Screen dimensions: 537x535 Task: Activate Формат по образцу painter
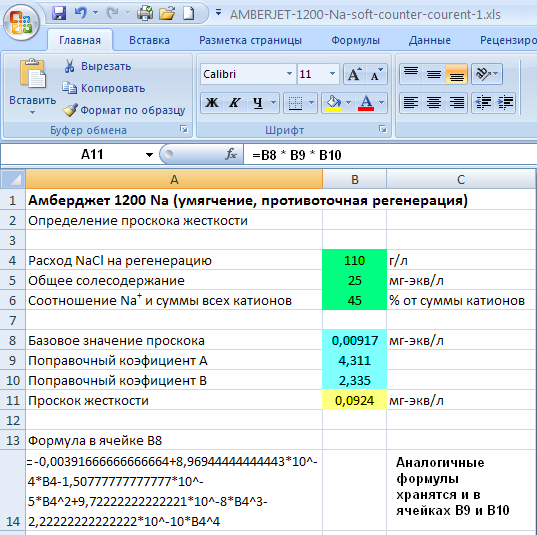point(124,110)
